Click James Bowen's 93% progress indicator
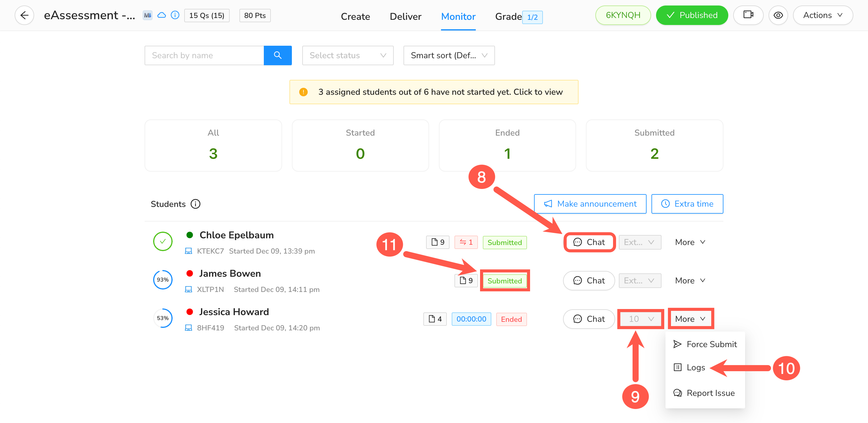This screenshot has width=868, height=423. click(163, 280)
